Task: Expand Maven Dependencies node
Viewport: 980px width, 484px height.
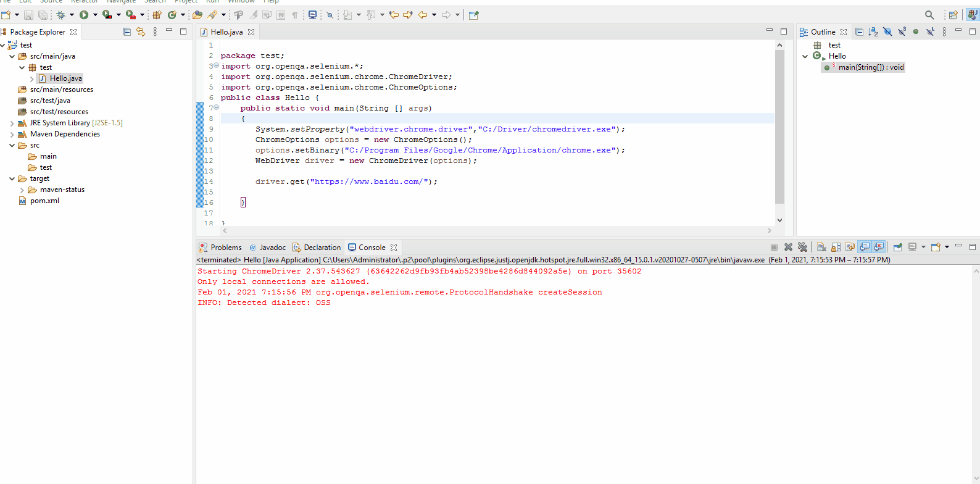Action: tap(12, 134)
